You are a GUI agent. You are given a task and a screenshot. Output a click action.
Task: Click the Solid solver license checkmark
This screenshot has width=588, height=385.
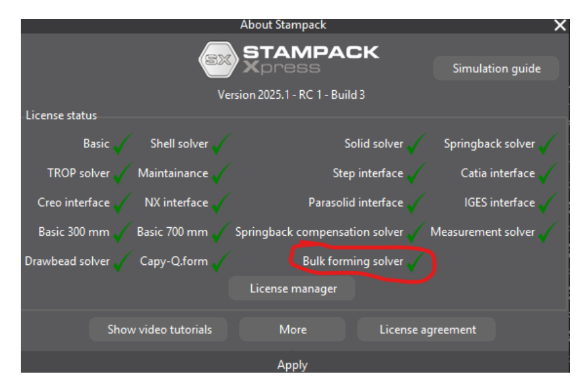coord(414,144)
